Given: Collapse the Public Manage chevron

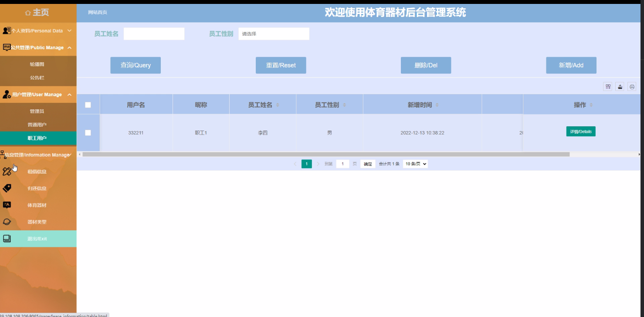Looking at the screenshot, I should click(69, 47).
